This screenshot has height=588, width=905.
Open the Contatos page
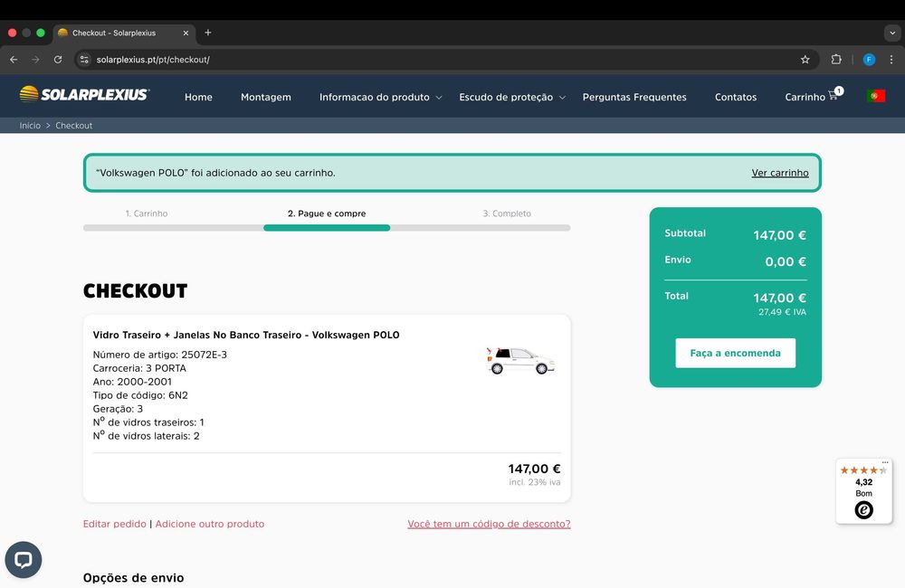(x=735, y=97)
